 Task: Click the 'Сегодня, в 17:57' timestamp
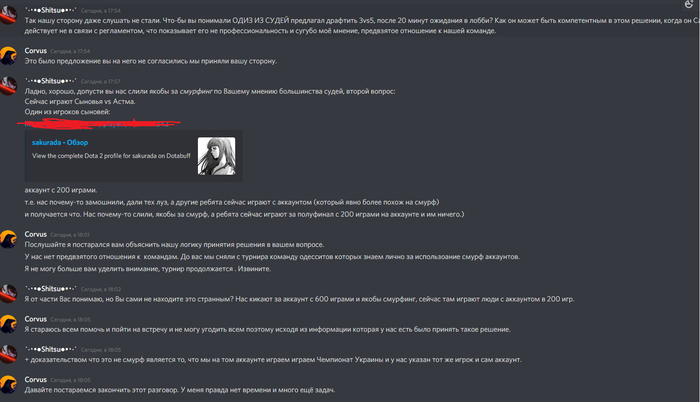100,82
